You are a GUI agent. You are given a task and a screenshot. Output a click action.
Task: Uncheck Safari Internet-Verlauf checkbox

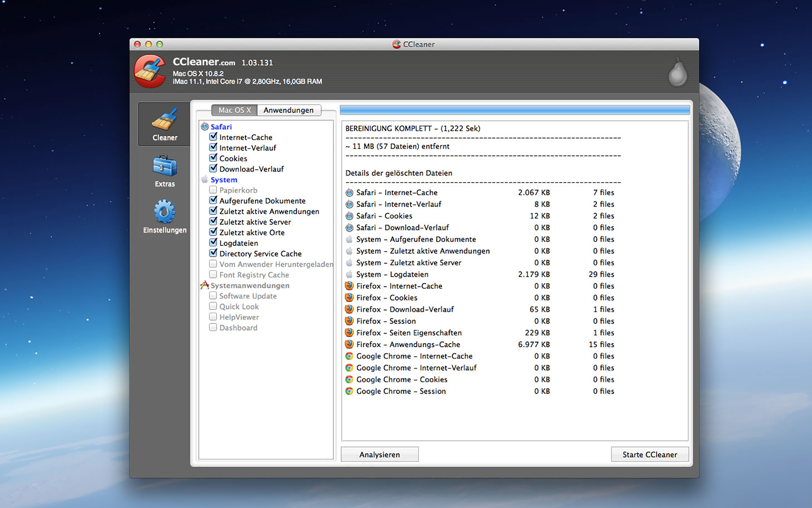pos(213,147)
